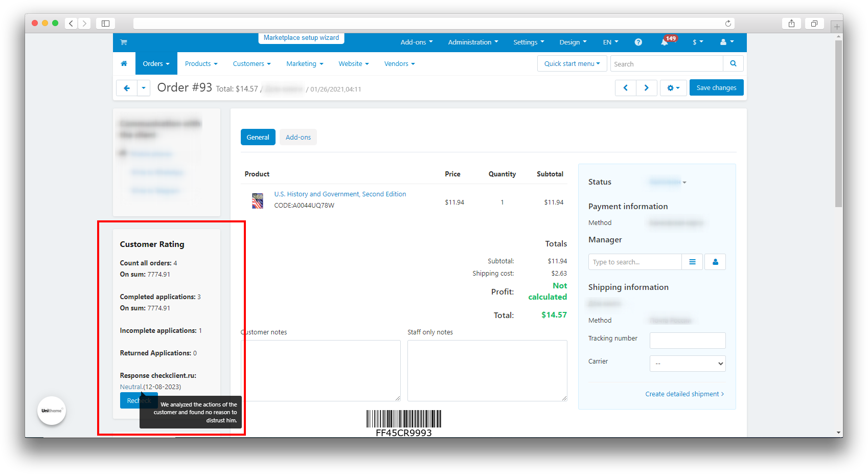This screenshot has height=474, width=868.
Task: Open the Website menu
Action: tap(354, 64)
